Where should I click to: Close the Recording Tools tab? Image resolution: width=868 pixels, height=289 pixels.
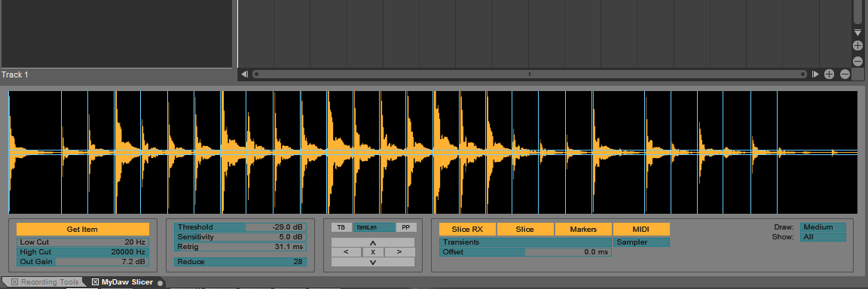click(14, 281)
